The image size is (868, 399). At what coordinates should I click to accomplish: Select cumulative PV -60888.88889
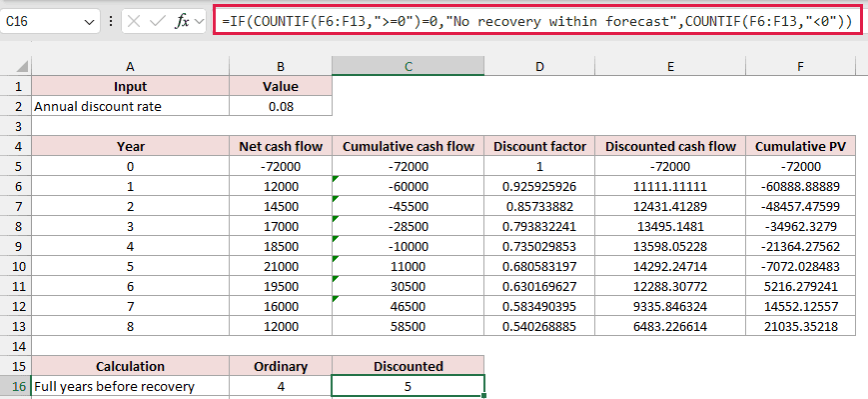tap(800, 186)
